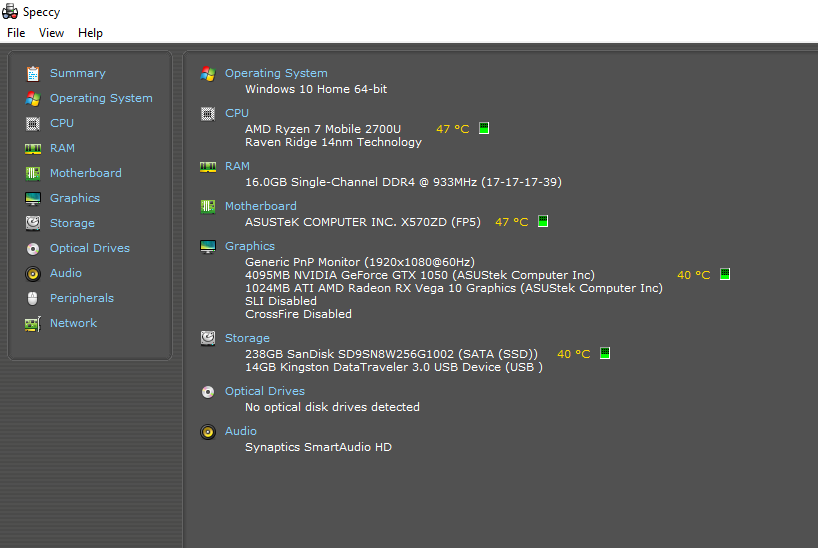
Task: Click the Speccy app icon in title bar
Action: [10, 11]
